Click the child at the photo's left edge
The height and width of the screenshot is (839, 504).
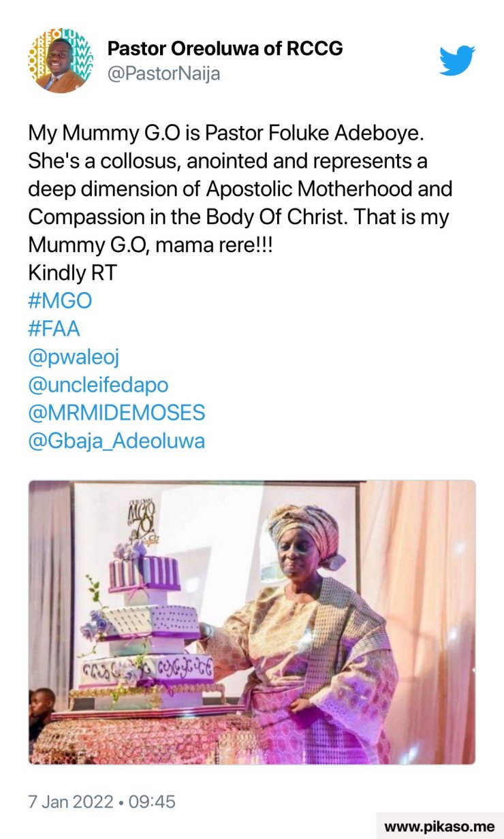(40, 712)
